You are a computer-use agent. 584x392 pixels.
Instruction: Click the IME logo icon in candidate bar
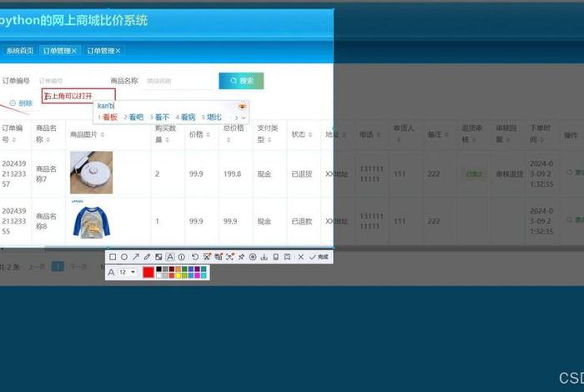pos(242,107)
